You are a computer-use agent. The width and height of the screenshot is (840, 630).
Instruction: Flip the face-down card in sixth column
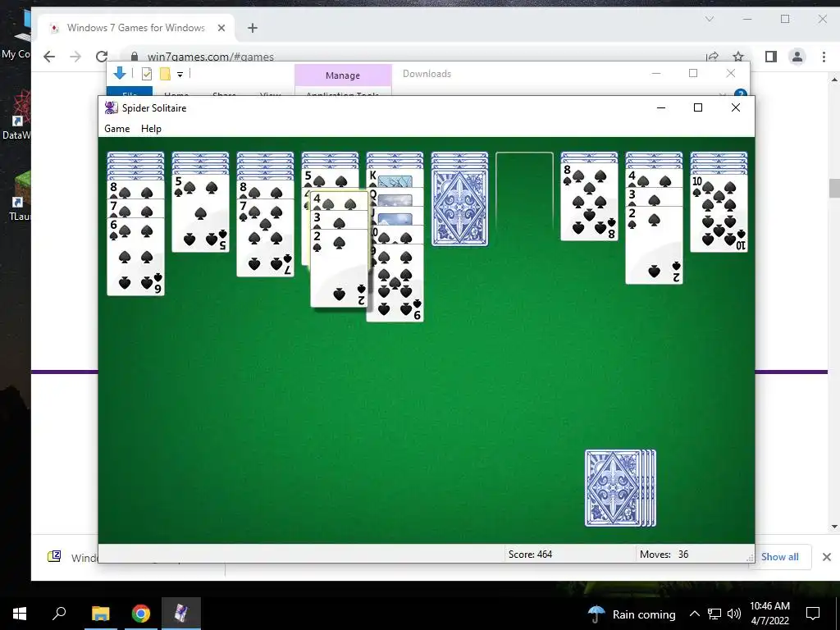tap(459, 208)
